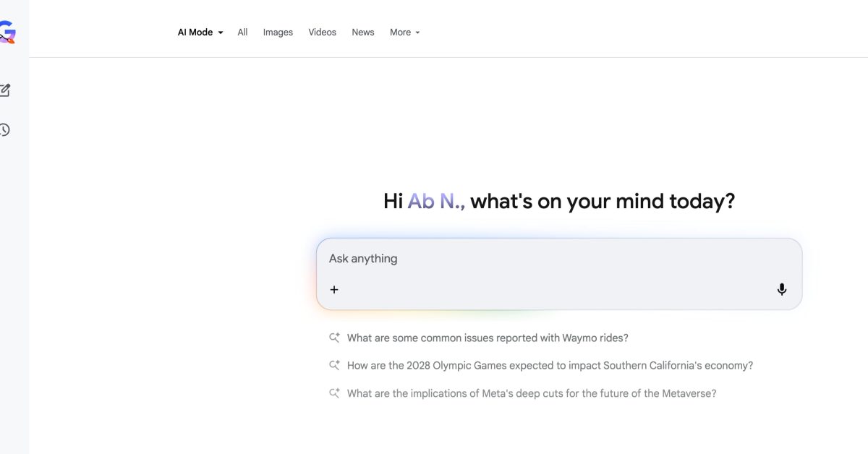
Task: Click the Meta deep cuts Metaverse suggestion
Action: click(530, 393)
